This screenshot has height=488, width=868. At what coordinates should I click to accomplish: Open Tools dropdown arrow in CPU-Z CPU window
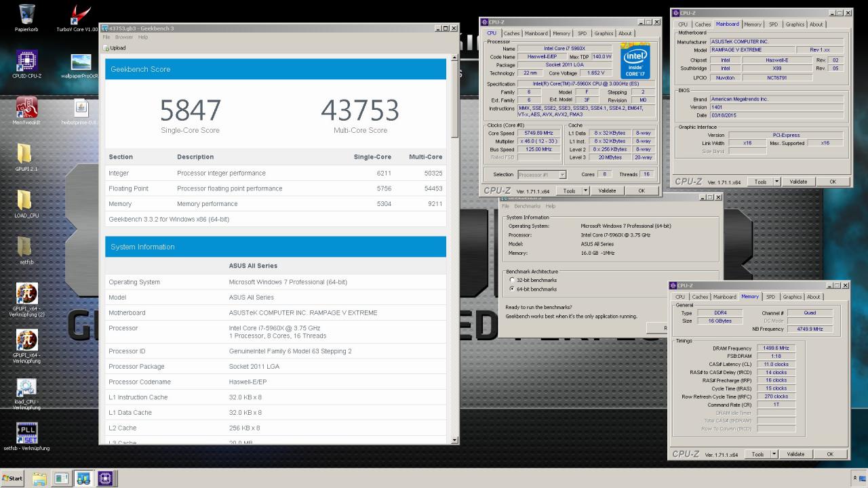tap(585, 191)
